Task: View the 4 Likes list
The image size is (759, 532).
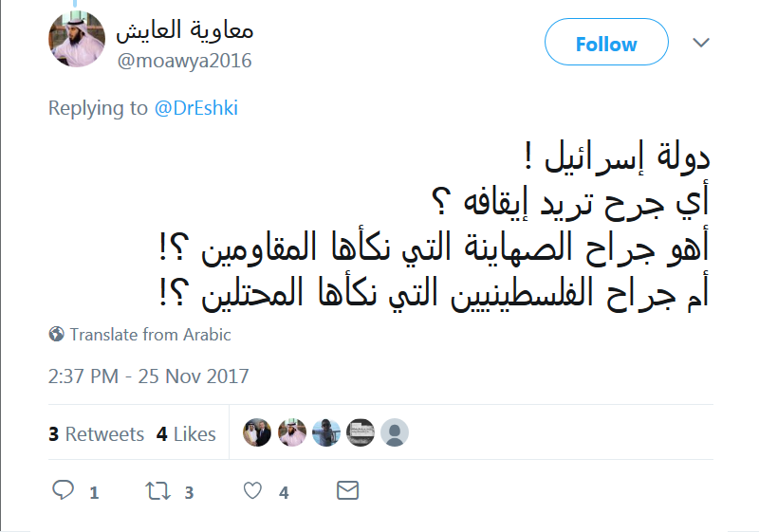Action: 186,434
